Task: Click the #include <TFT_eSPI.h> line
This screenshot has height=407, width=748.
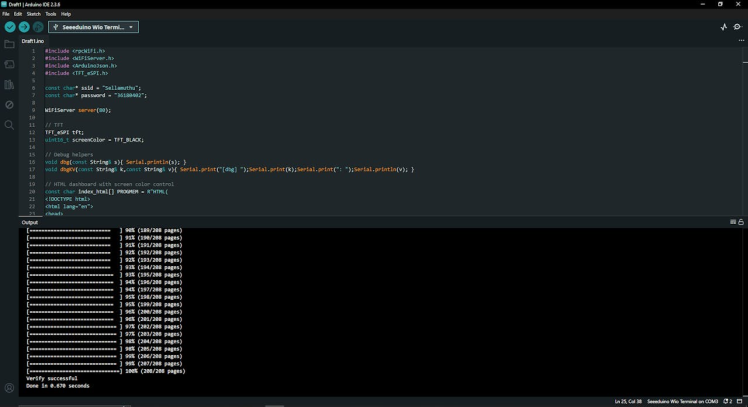Action: click(76, 73)
